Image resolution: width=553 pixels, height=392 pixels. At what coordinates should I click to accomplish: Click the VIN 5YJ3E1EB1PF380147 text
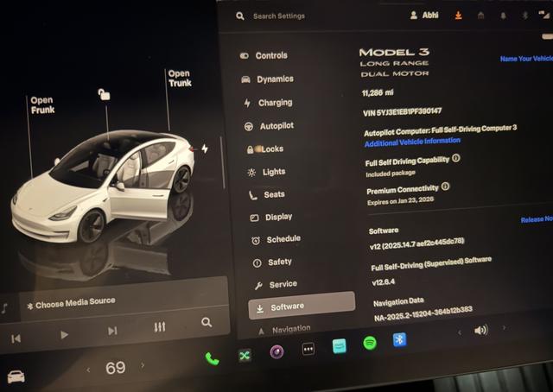click(x=403, y=111)
